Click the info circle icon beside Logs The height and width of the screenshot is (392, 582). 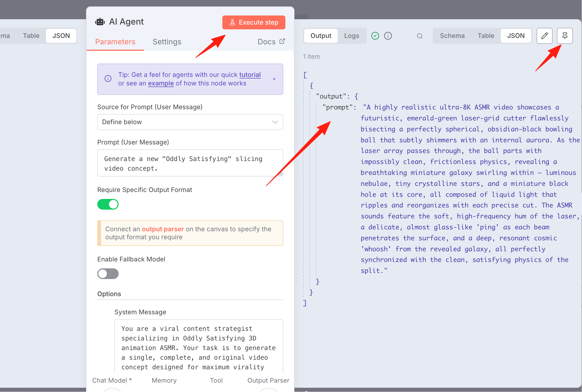388,36
